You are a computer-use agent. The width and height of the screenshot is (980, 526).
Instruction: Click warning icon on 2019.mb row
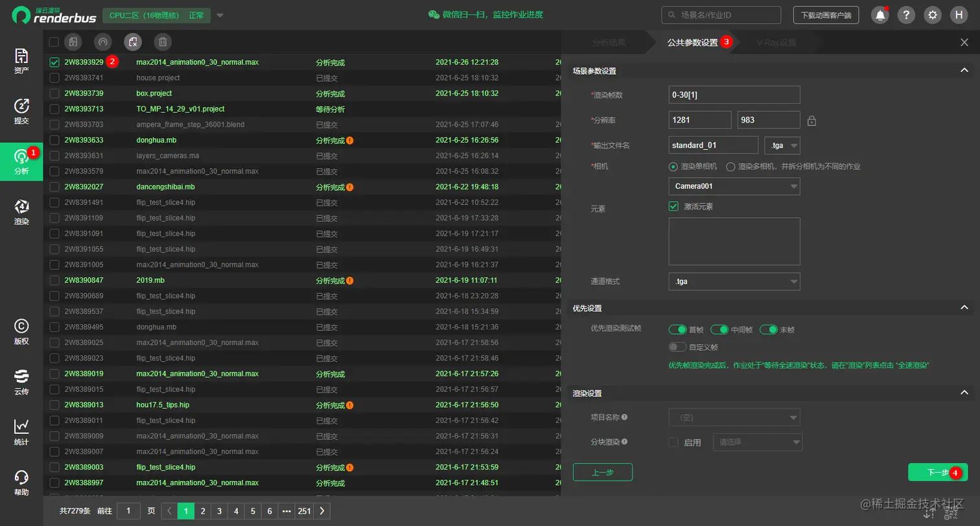tap(349, 280)
